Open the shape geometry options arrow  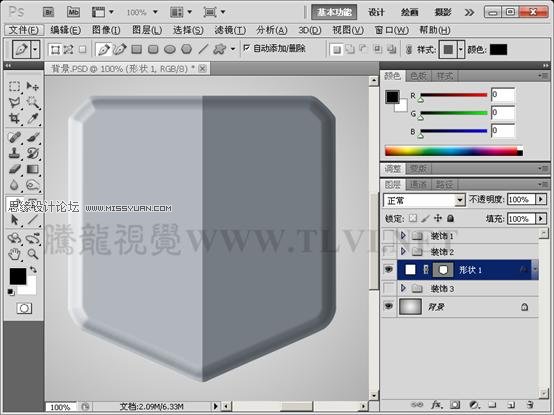coord(233,49)
